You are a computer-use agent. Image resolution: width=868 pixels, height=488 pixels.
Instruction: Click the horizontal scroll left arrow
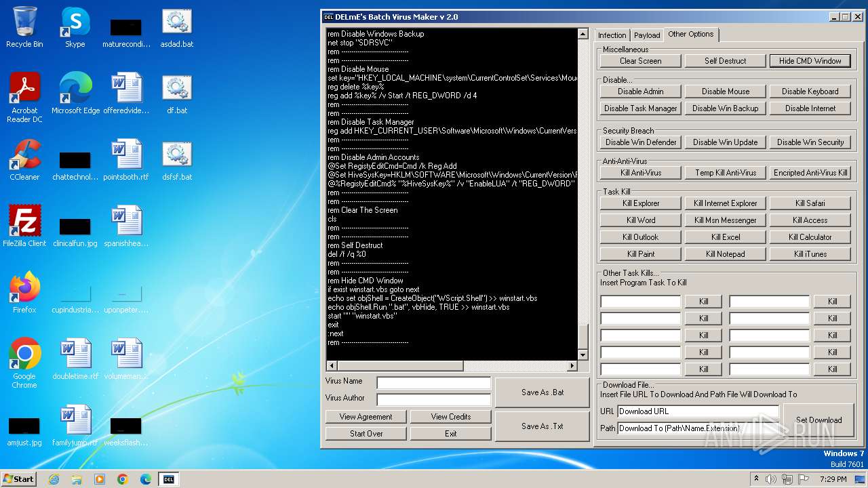click(x=331, y=366)
